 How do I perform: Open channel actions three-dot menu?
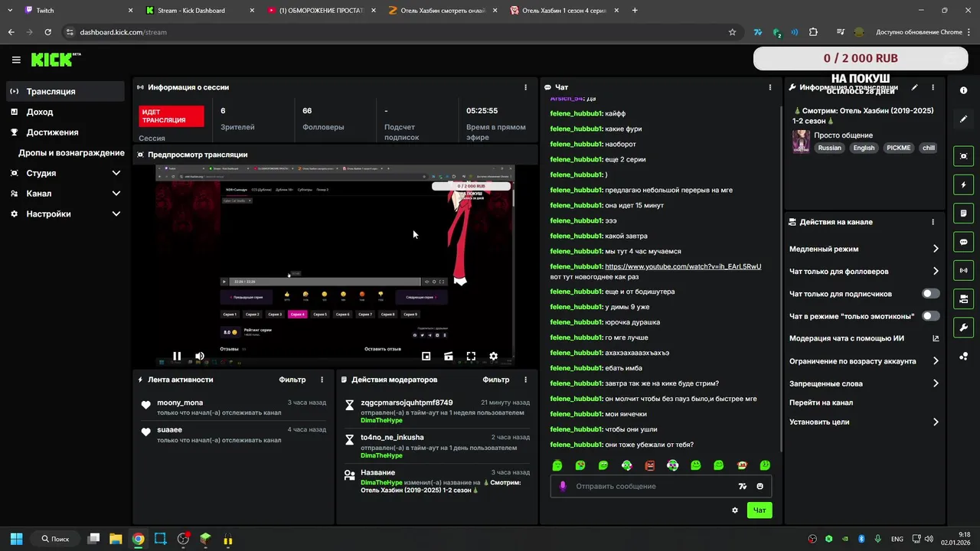click(933, 222)
